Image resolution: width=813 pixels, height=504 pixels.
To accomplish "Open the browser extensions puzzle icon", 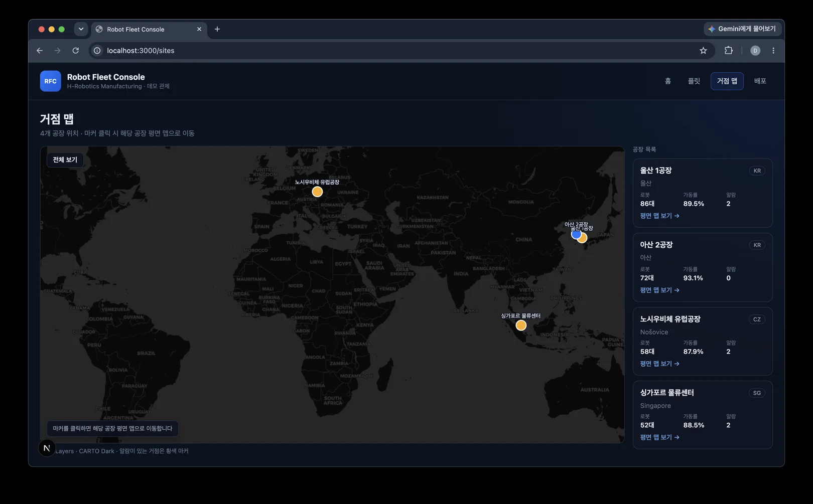I will coord(729,51).
